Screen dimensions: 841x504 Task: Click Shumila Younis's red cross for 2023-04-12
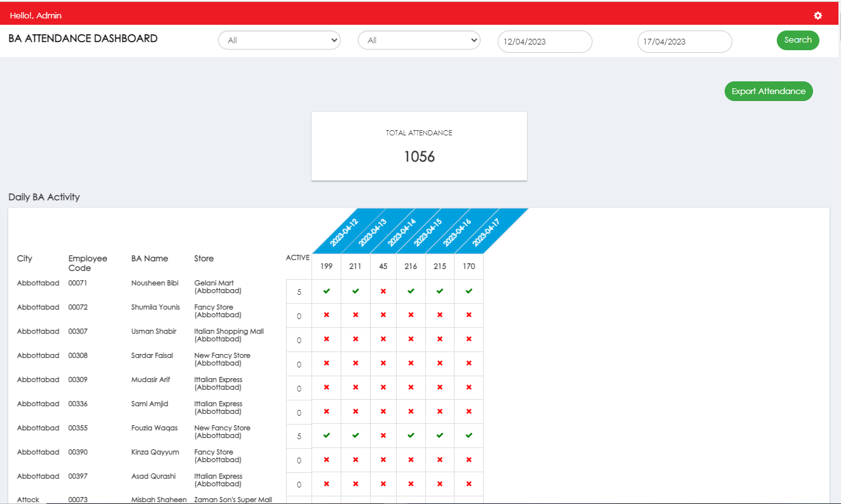pyautogui.click(x=326, y=315)
